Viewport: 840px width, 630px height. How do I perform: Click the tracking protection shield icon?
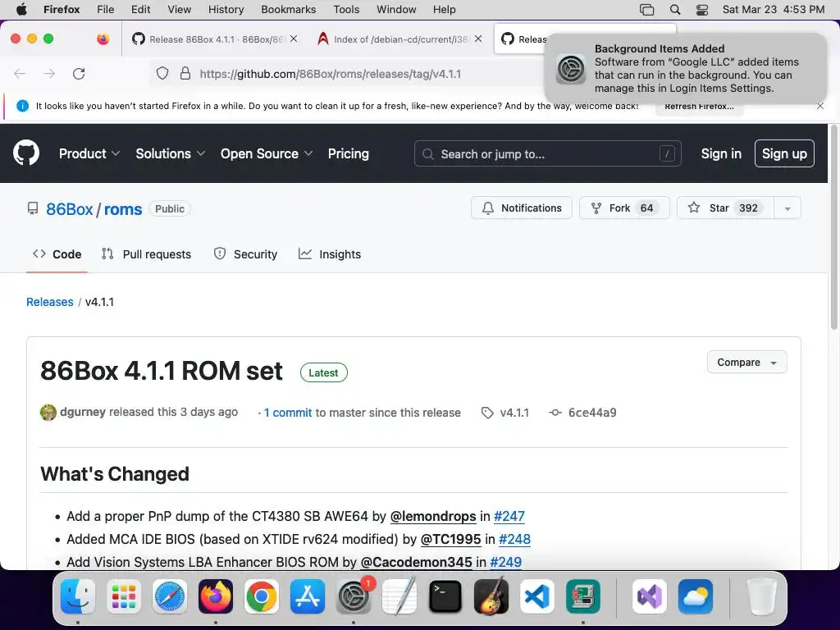[x=162, y=73]
